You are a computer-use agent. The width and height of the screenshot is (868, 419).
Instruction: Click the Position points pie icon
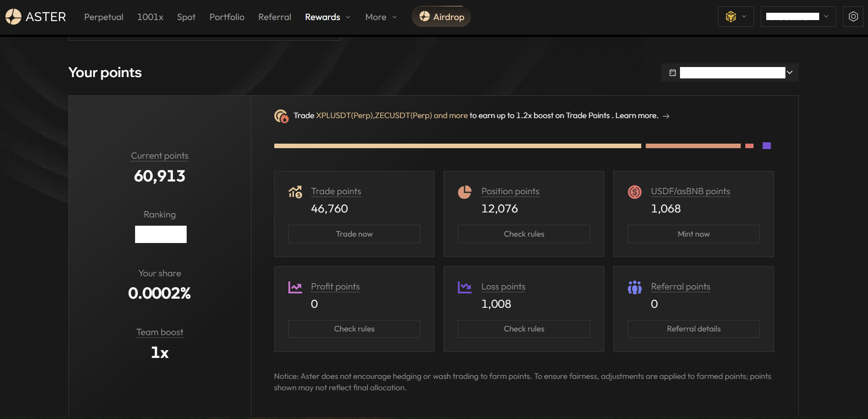(465, 192)
